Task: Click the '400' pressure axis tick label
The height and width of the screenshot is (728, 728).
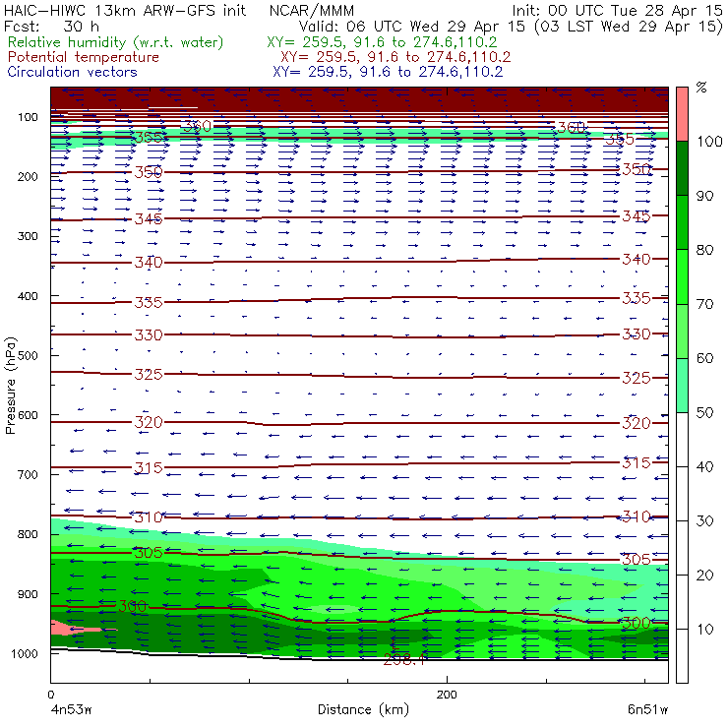Action: (x=28, y=296)
